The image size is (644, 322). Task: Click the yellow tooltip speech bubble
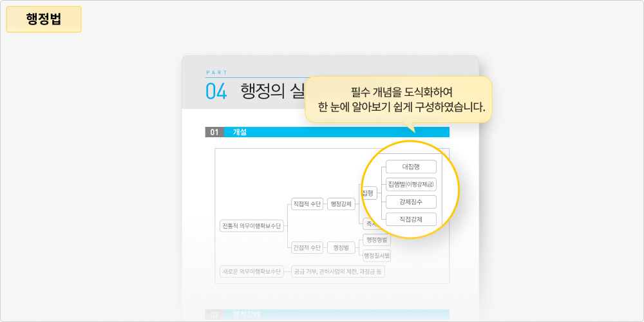coord(399,99)
